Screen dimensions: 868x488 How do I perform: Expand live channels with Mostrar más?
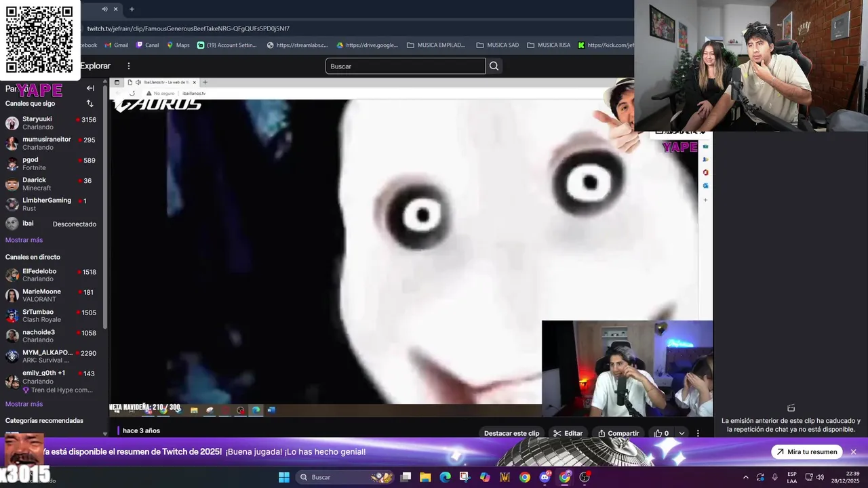point(24,404)
